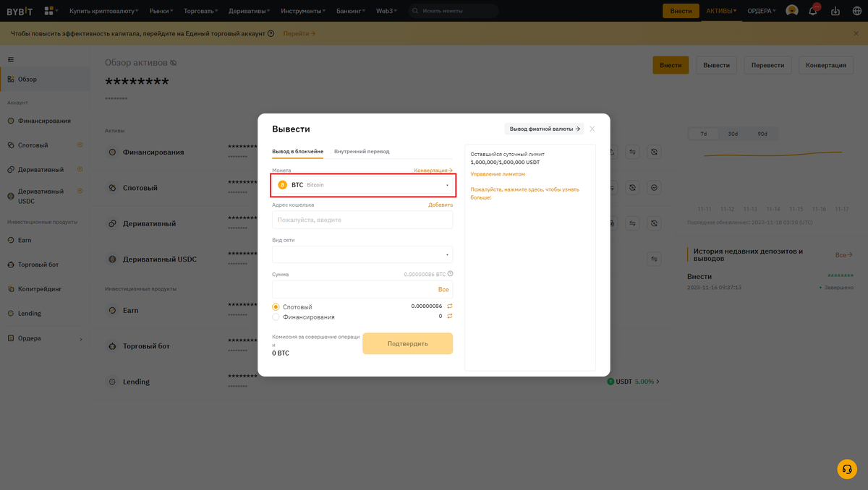This screenshot has width=868, height=490.
Task: Click the download app icon
Action: pyautogui.click(x=835, y=11)
